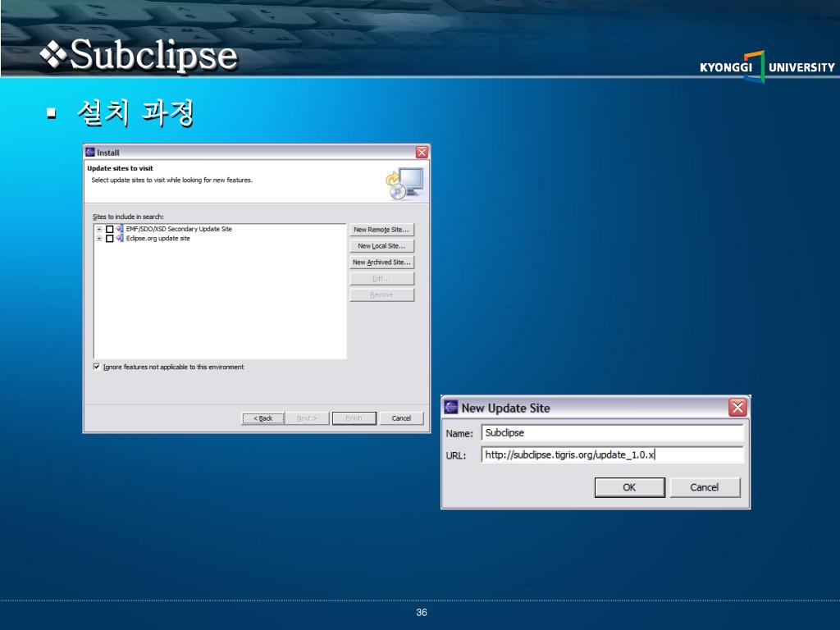Cancel the New Update Site dialog
The height and width of the screenshot is (630, 840).
tap(705, 487)
